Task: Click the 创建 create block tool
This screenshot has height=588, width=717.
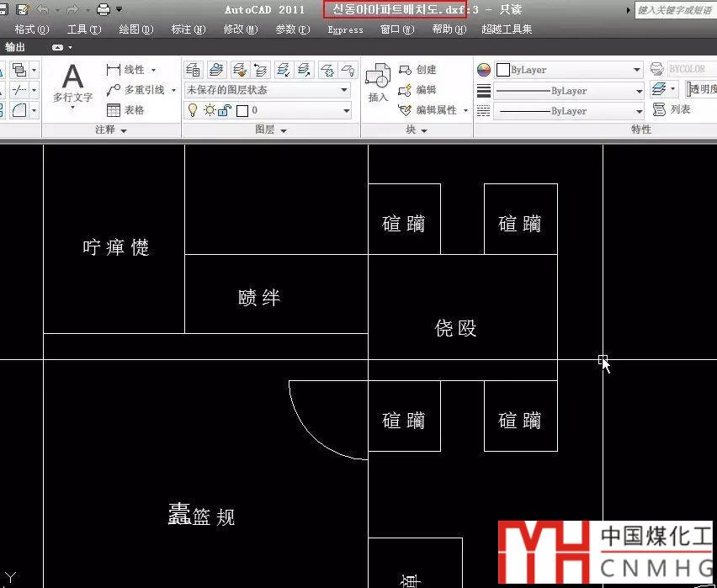Action: (x=417, y=70)
